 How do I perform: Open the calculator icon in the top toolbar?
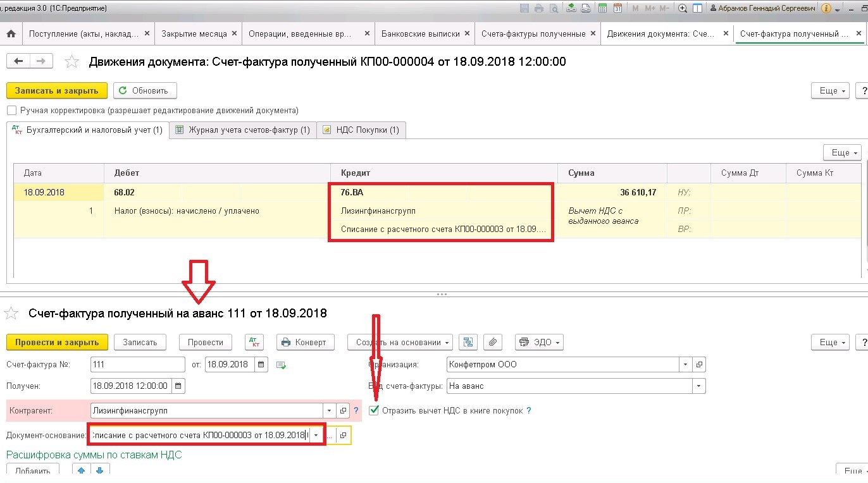(602, 8)
